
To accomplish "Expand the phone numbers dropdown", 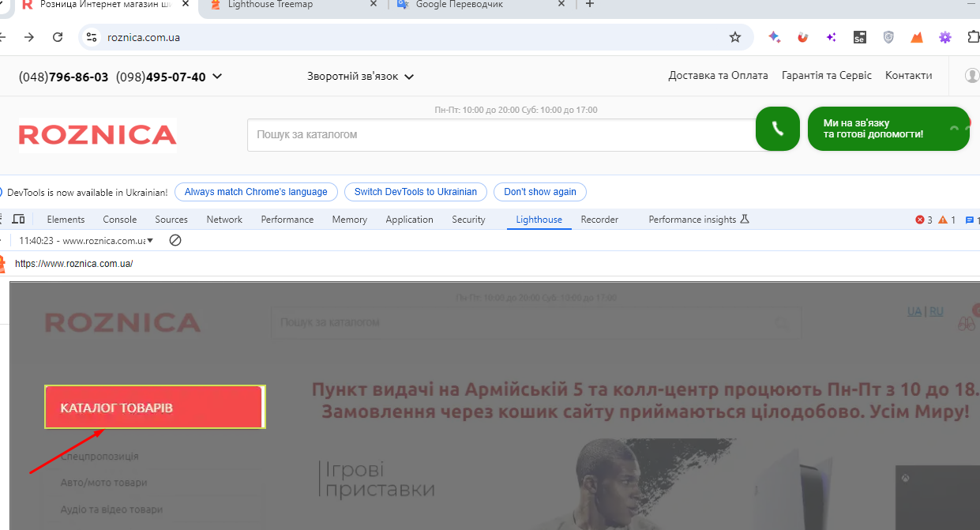I will coord(217,77).
